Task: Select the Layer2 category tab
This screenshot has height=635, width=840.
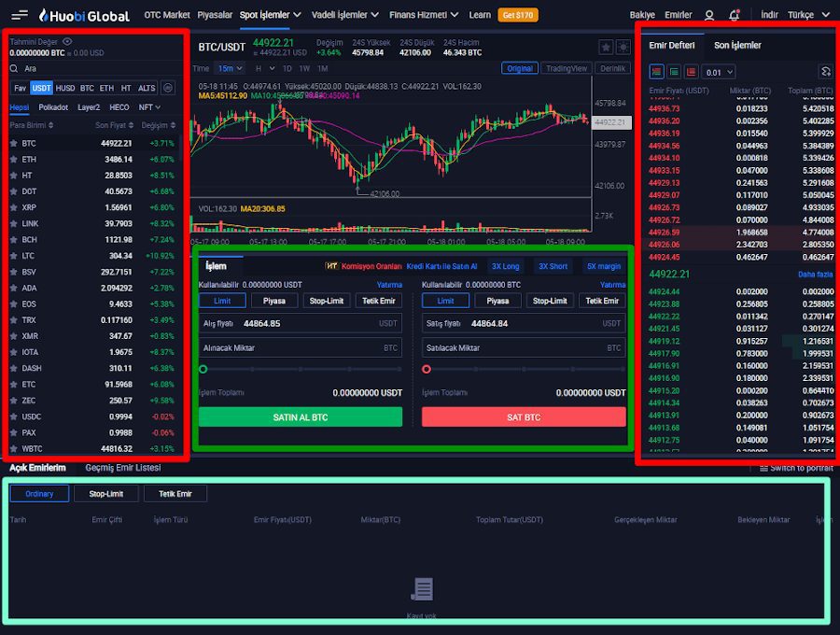Action: 89,107
